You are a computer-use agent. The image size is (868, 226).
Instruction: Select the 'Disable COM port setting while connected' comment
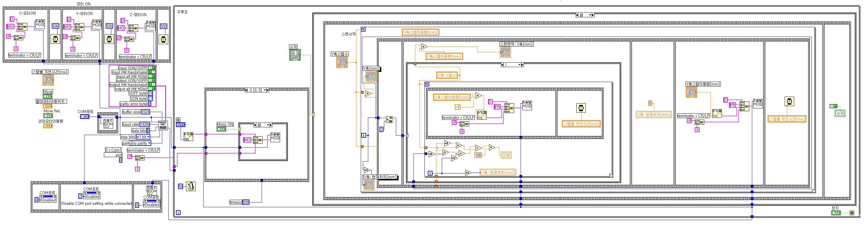[96, 203]
